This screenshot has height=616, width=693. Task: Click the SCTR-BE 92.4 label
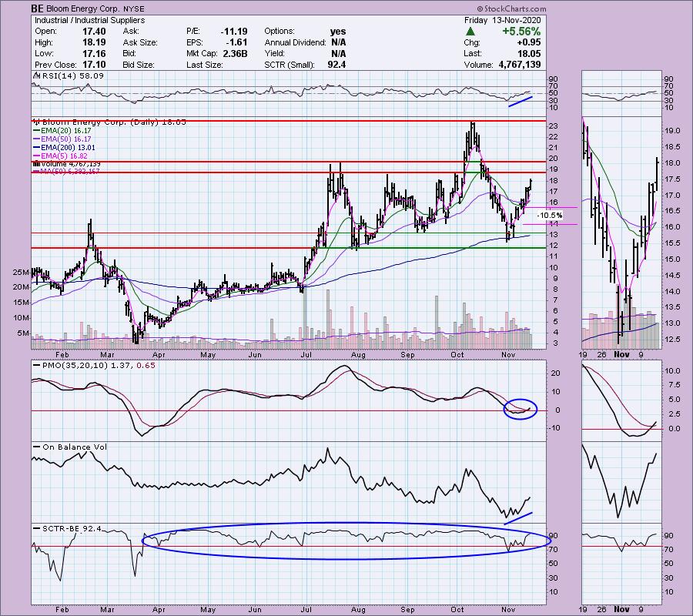click(72, 528)
